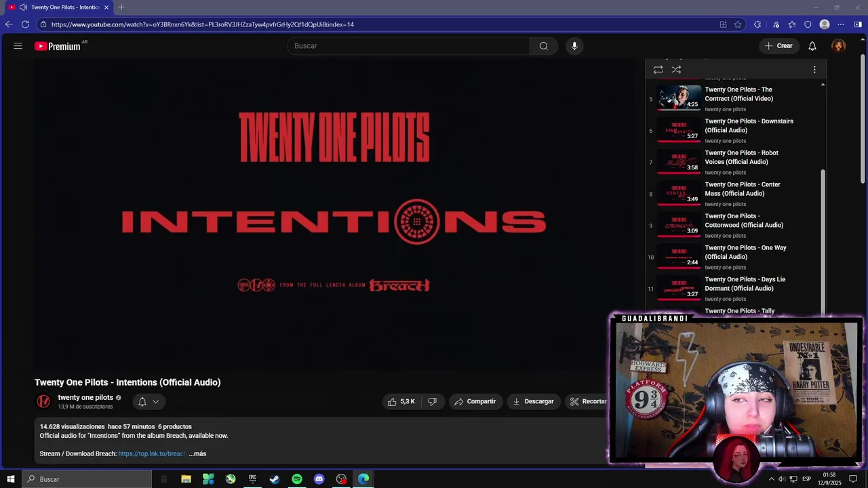868x488 pixels.
Task: Open playlist three-dot options menu
Action: coord(814,70)
